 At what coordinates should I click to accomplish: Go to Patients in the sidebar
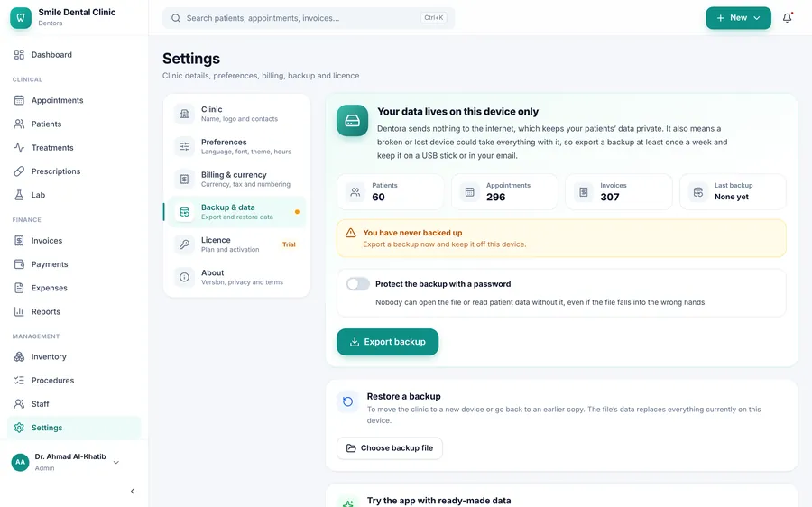point(74,124)
